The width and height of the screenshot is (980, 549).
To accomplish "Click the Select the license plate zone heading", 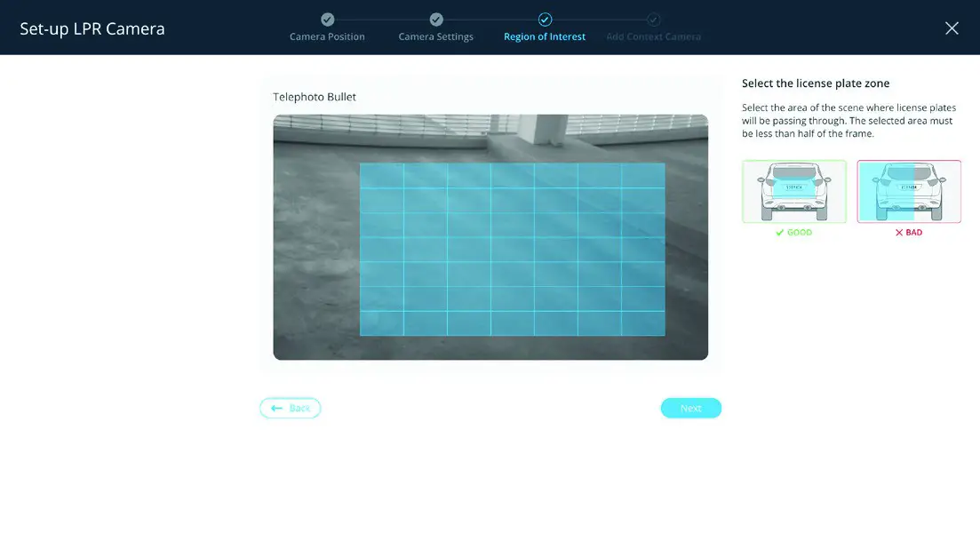I will coord(816,83).
